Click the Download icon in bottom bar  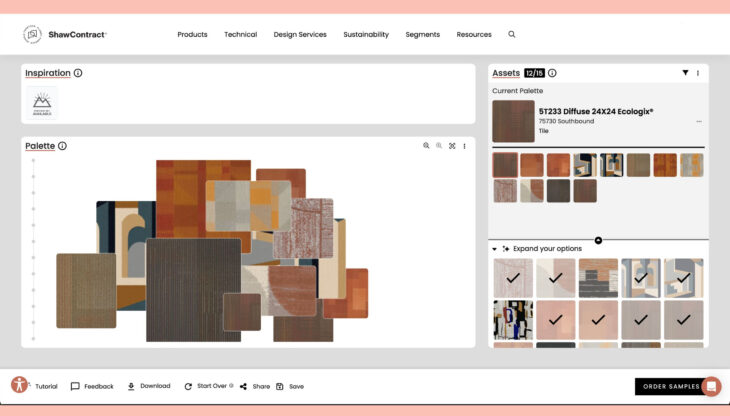tap(132, 386)
